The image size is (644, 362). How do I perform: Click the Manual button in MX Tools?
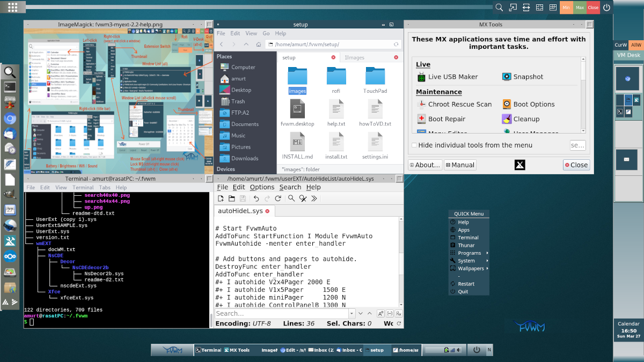(x=460, y=165)
